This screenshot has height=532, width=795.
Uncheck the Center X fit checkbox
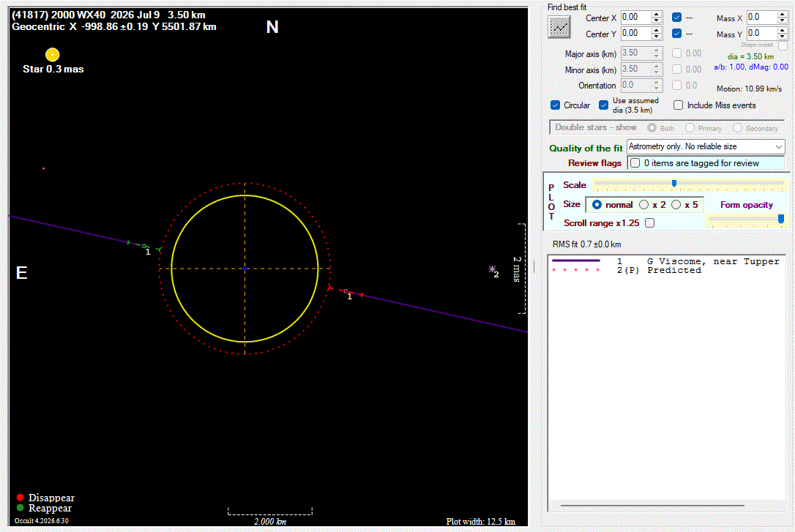(676, 18)
